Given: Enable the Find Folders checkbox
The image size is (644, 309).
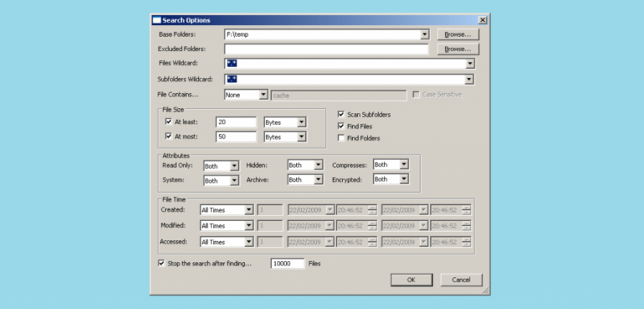Looking at the screenshot, I should point(341,138).
